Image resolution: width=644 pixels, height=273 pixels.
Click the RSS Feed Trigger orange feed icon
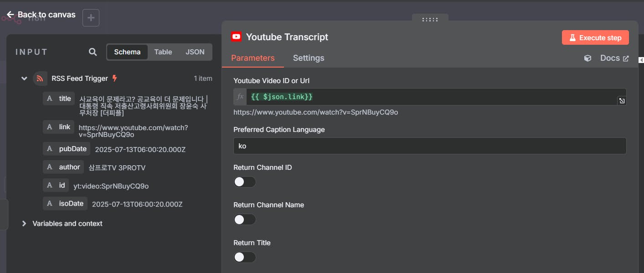(40, 79)
